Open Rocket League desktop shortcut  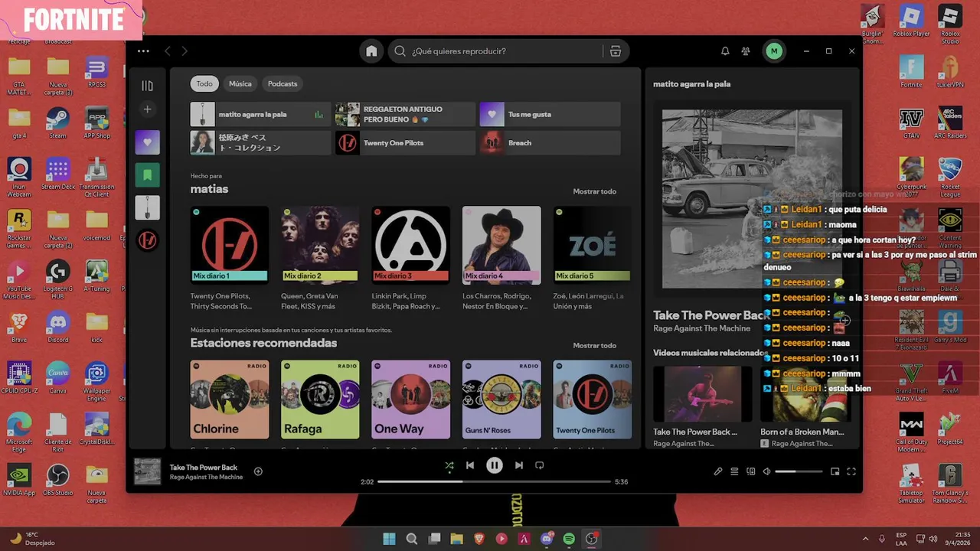pos(950,176)
